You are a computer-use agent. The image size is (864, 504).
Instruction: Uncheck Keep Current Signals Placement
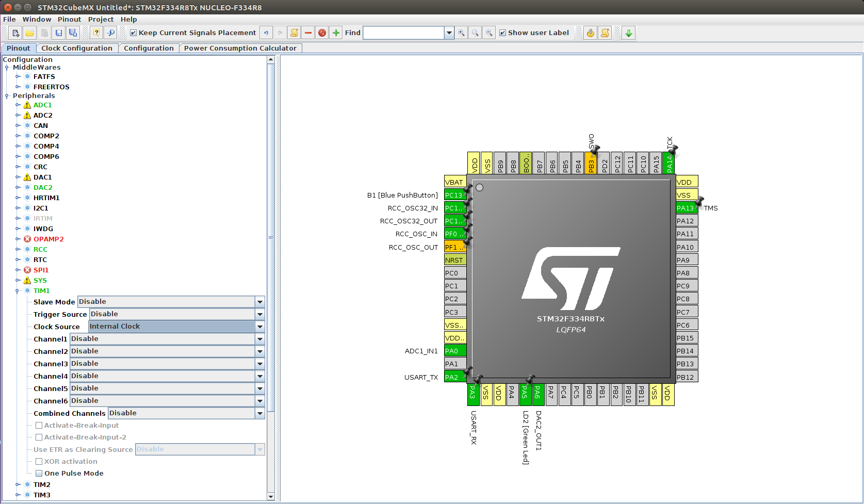(134, 33)
